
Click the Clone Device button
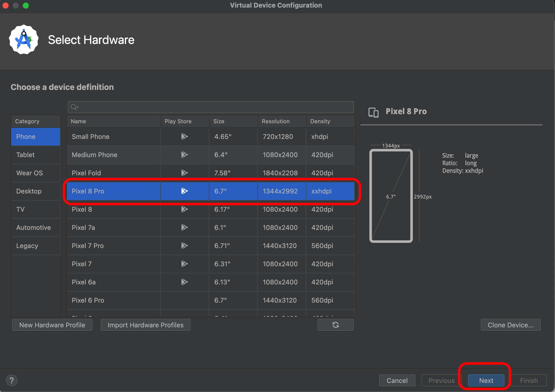tap(510, 325)
